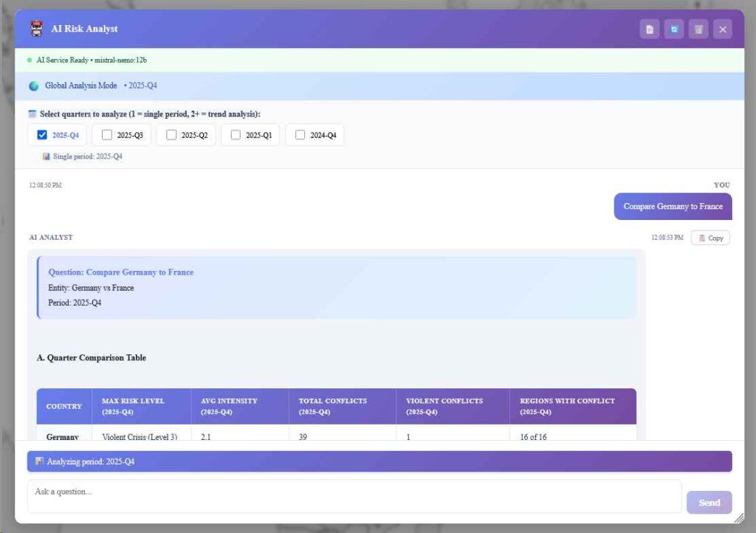Image resolution: width=756 pixels, height=533 pixels.
Task: Check the 2025-Q2 quarter option
Action: tap(171, 134)
